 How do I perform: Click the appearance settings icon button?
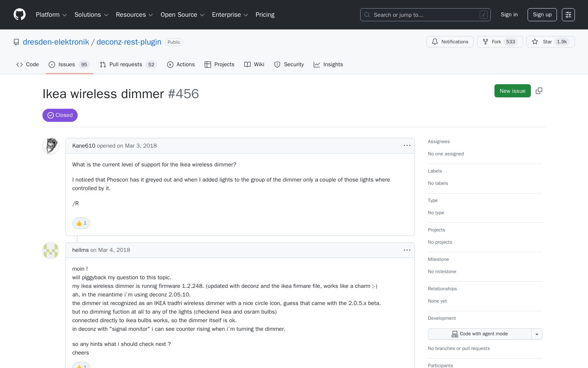tap(568, 15)
